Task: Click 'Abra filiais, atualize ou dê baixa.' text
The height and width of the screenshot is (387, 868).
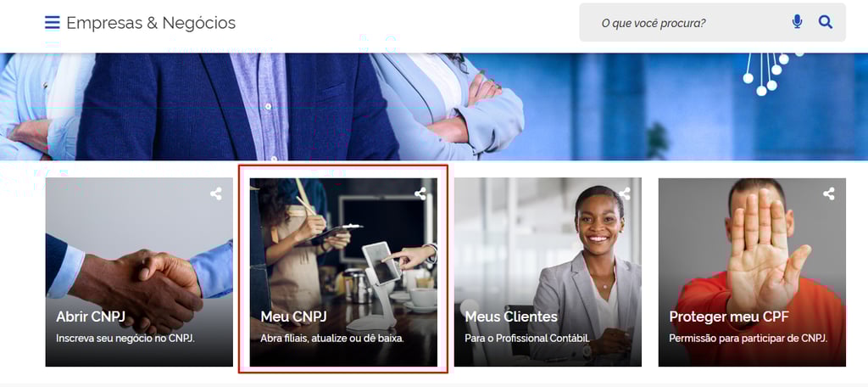Action: click(332, 338)
